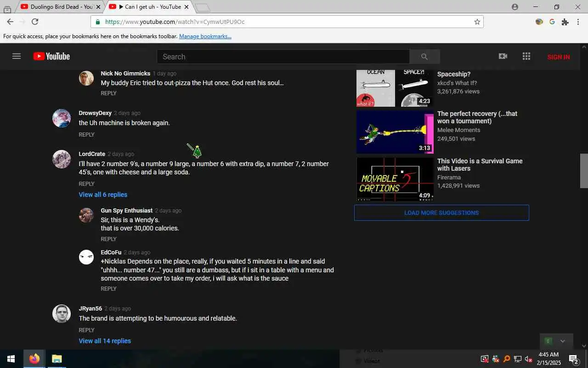
Task: Reply to EdCoFu's comment
Action: (108, 288)
